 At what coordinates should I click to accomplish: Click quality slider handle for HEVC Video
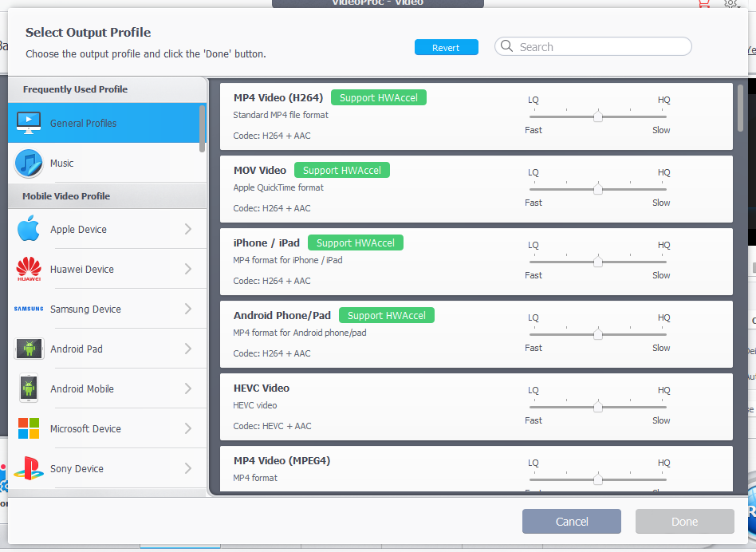(598, 407)
